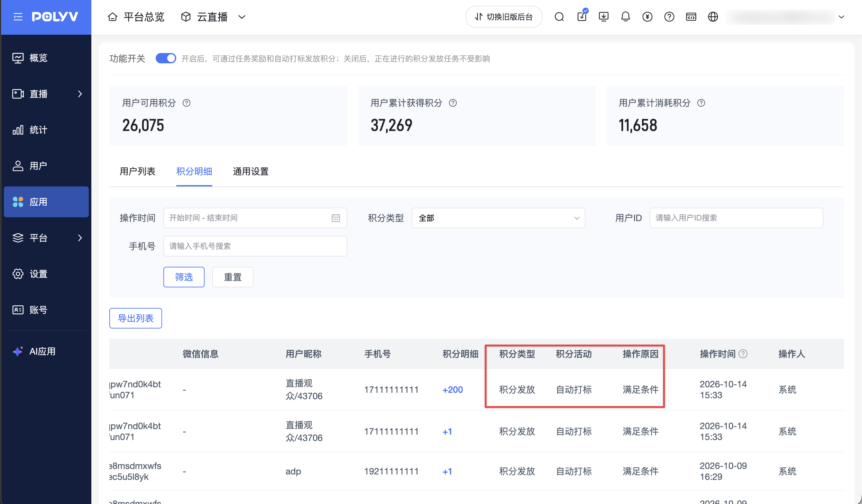Open the language globe icon

click(x=713, y=17)
